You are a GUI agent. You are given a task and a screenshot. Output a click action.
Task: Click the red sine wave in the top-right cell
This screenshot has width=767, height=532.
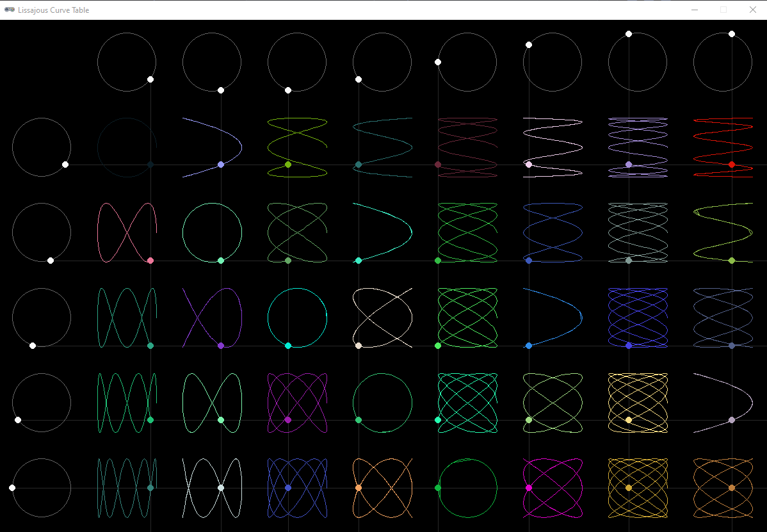pos(723,147)
